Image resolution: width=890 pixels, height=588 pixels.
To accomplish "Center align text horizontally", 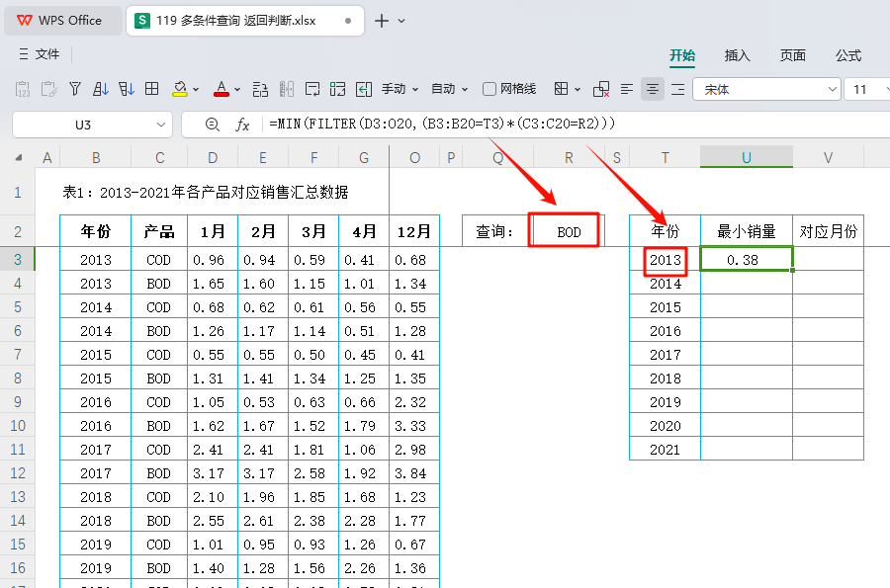I will [653, 89].
